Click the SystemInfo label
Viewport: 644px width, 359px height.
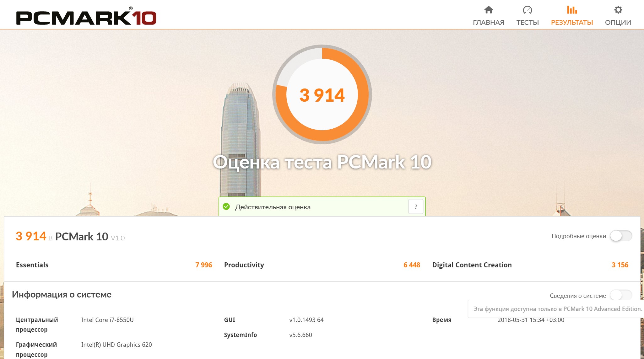click(241, 335)
